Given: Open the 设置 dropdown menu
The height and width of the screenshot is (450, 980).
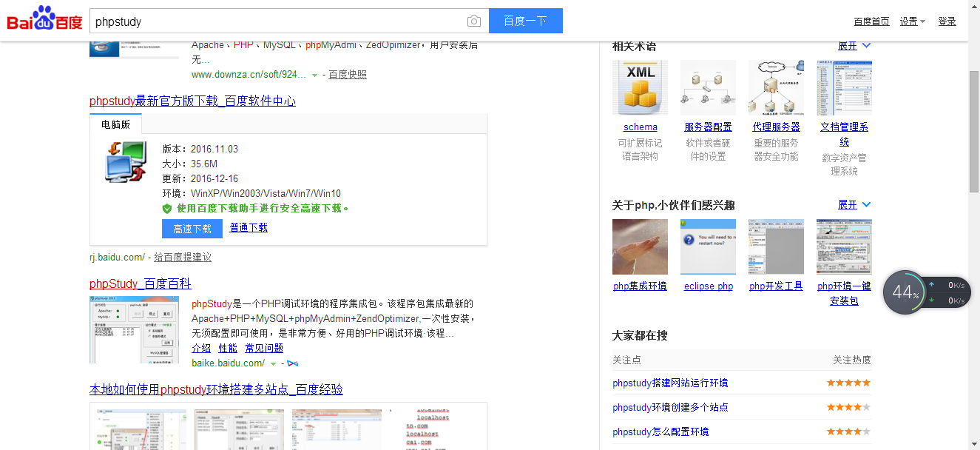Looking at the screenshot, I should click(913, 21).
